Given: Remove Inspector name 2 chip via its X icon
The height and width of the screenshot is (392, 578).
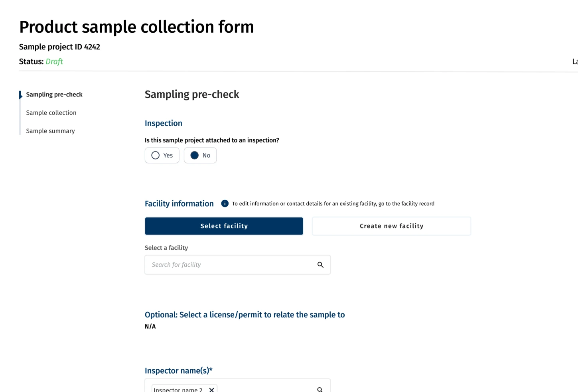Looking at the screenshot, I should click(212, 390).
